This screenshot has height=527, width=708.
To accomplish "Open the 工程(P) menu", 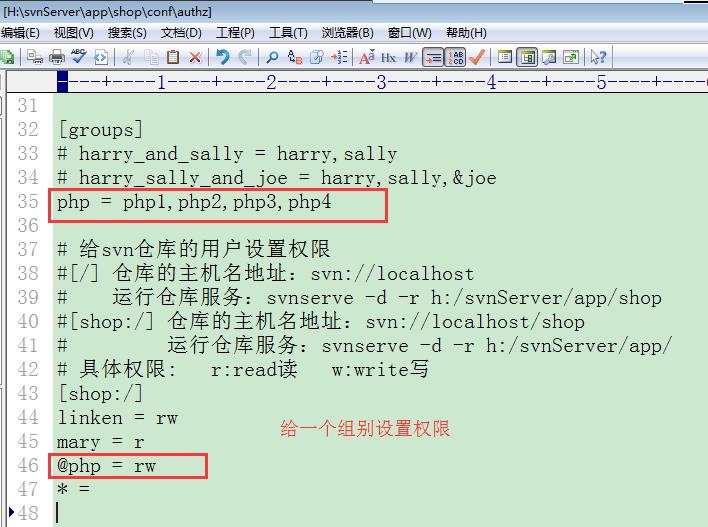I will point(235,33).
